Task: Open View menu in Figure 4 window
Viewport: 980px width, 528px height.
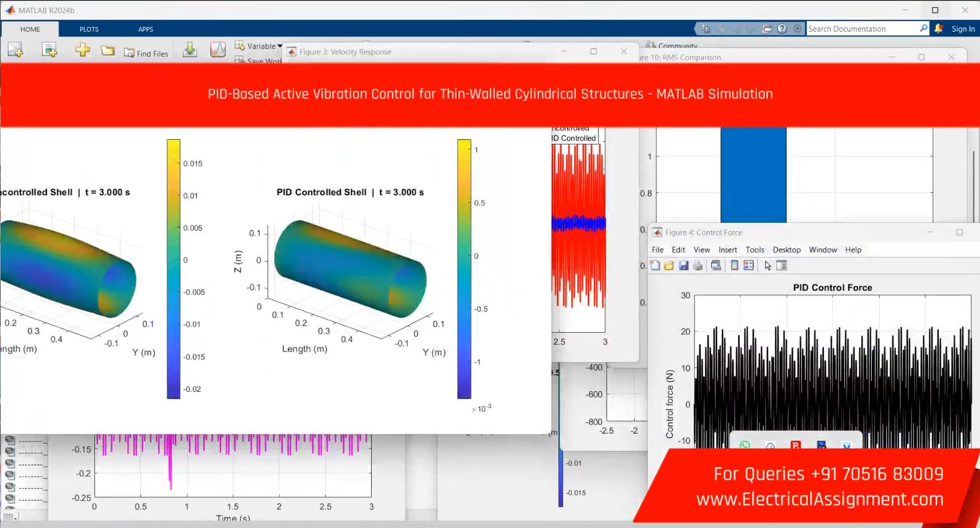Action: coord(702,250)
